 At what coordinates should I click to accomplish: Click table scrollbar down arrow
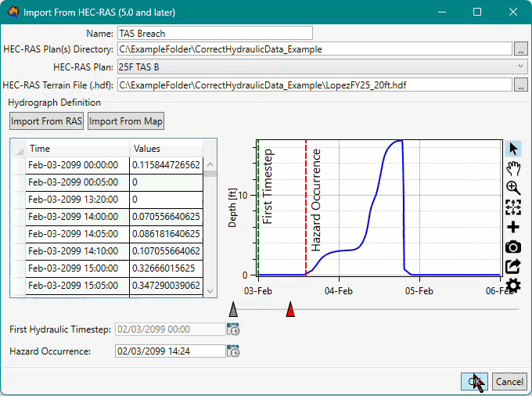pos(210,291)
